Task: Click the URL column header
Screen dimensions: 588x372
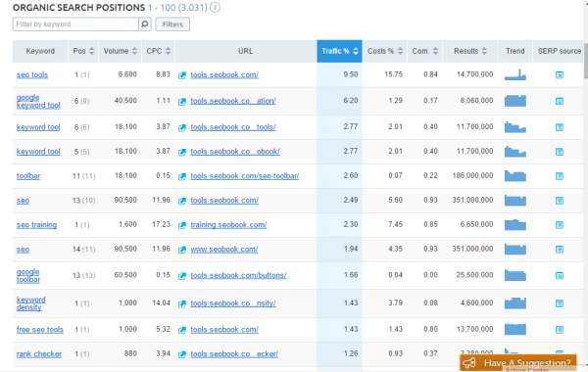Action: point(246,51)
